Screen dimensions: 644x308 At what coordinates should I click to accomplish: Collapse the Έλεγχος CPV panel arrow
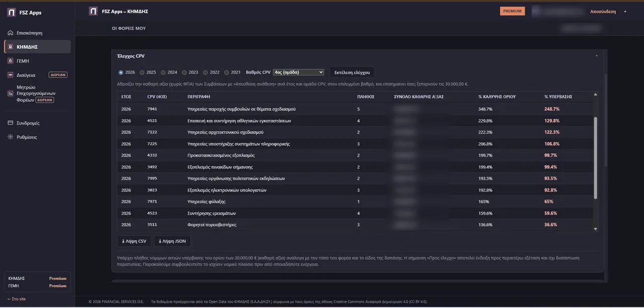[x=596, y=56]
